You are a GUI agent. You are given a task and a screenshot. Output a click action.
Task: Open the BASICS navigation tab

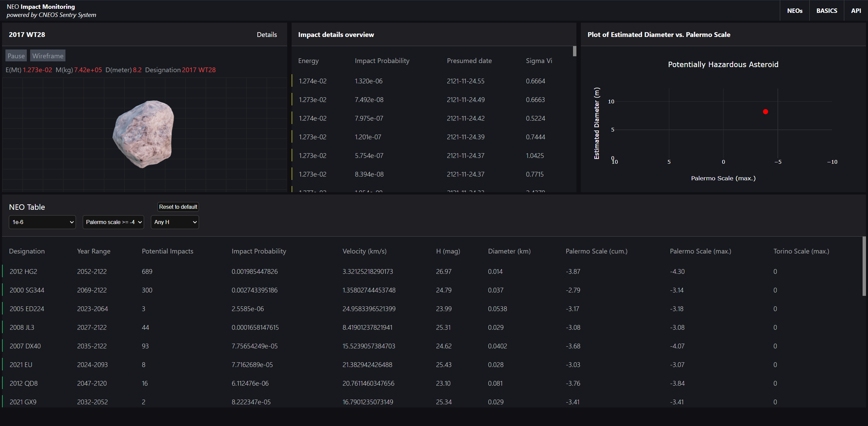[x=826, y=11]
